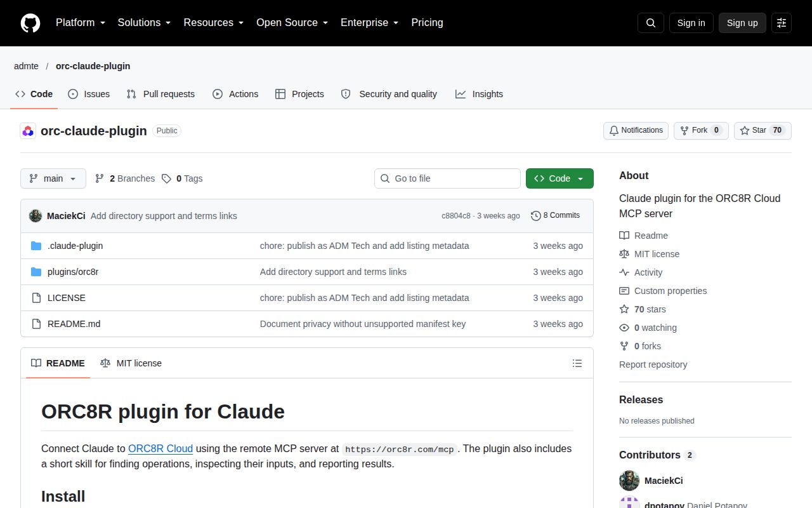The width and height of the screenshot is (812, 508).
Task: Fork the repository
Action: pos(701,130)
